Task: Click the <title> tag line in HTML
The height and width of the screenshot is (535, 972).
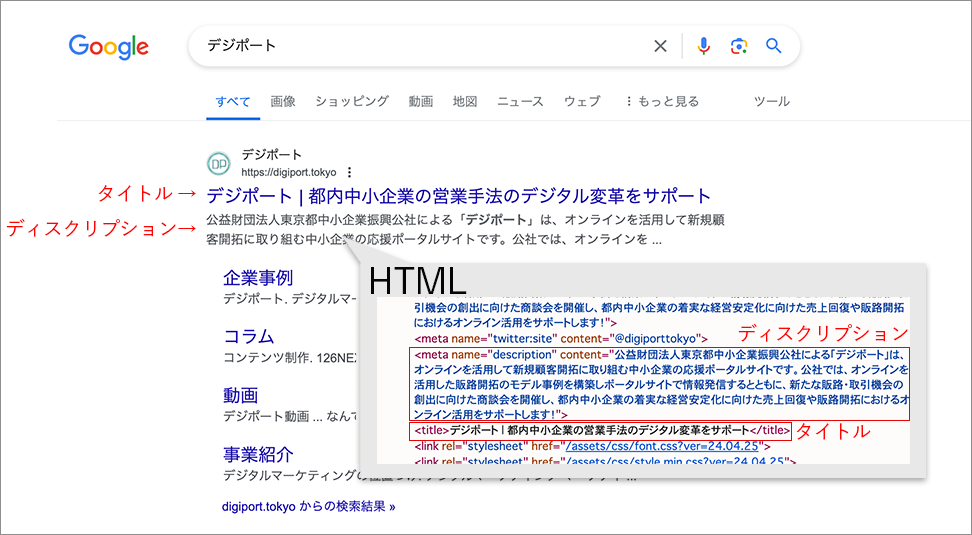Action: tap(601, 431)
